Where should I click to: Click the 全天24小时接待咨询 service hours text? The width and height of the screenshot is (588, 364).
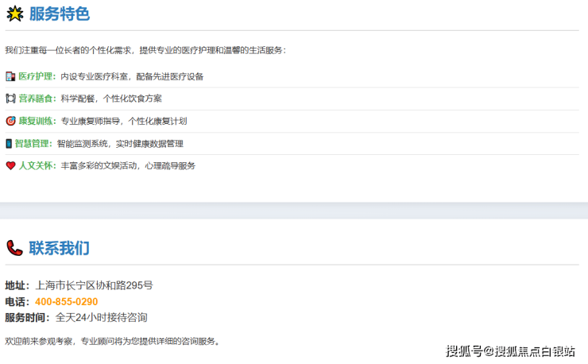tap(101, 317)
